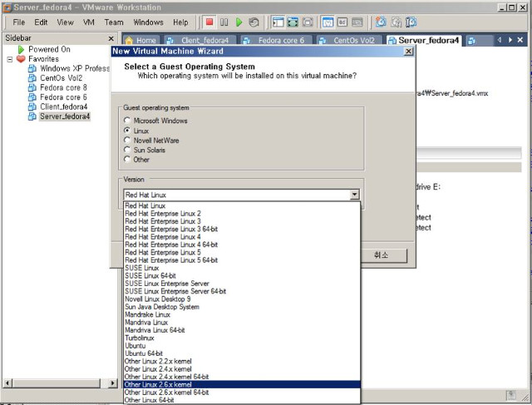Click the Summary view toolbar icon

pyautogui.click(x=328, y=22)
